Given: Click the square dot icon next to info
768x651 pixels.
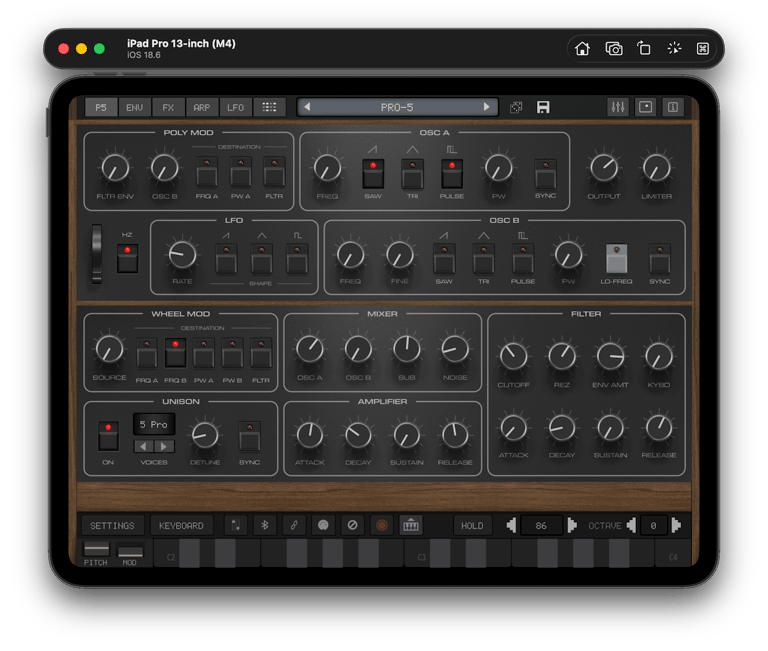Looking at the screenshot, I should click(646, 107).
